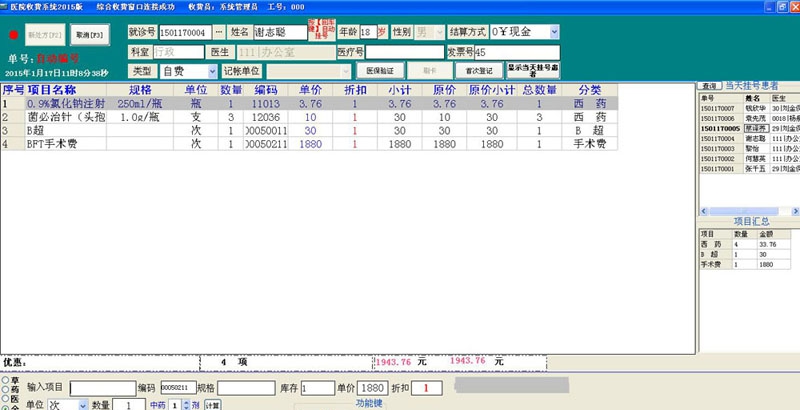The height and width of the screenshot is (410, 800).
Task: Click the 显示当天挂号患者 button
Action: [x=532, y=71]
